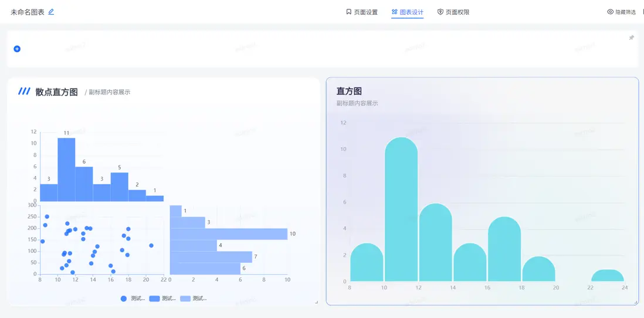
Task: Select the 直方图 chart title
Action: (x=349, y=91)
